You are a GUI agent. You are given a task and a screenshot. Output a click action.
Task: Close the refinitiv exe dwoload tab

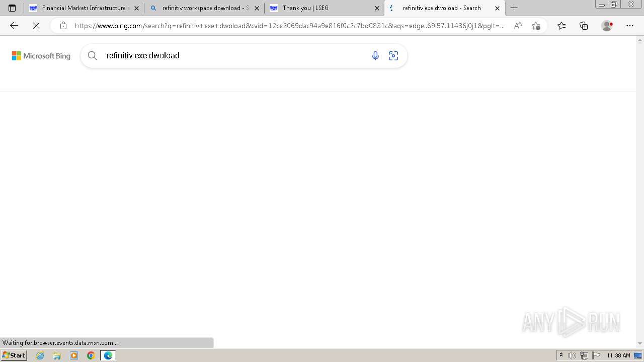click(x=497, y=8)
